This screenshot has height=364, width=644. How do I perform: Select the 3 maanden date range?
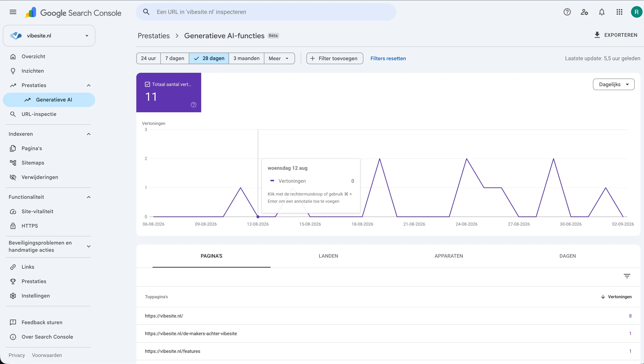tap(246, 59)
